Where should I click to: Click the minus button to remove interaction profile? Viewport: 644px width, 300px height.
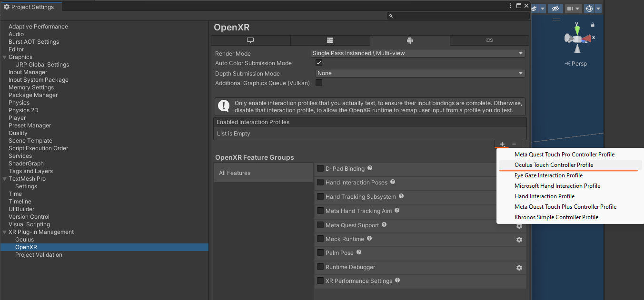pos(514,144)
